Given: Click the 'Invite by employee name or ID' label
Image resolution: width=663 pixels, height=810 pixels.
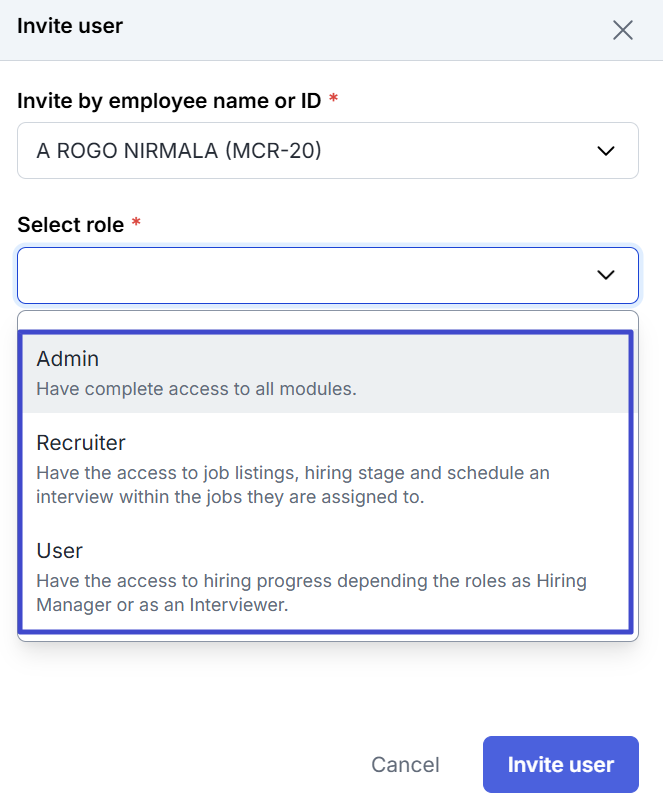Looking at the screenshot, I should 169,101.
